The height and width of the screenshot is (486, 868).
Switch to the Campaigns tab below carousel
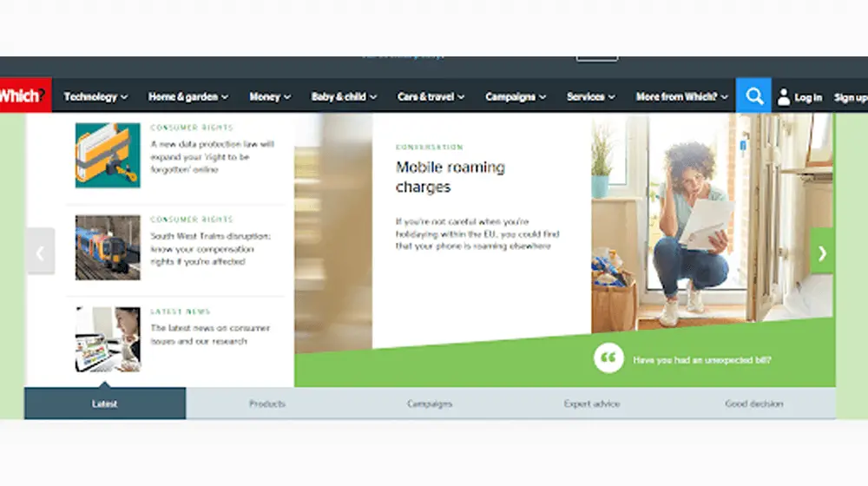click(x=429, y=403)
